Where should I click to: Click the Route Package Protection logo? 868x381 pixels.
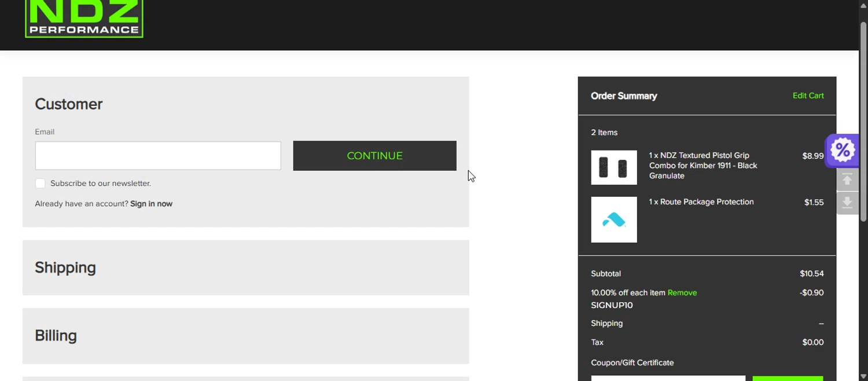click(x=614, y=219)
